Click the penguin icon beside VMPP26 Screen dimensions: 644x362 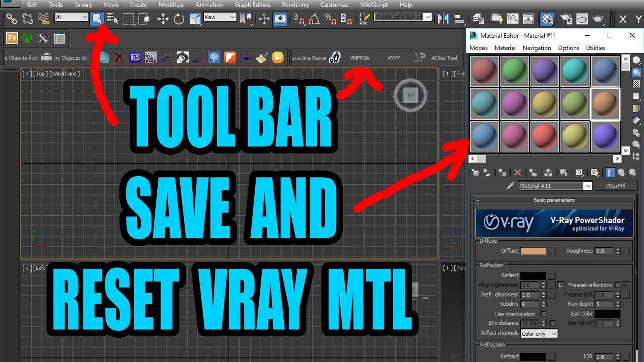334,58
